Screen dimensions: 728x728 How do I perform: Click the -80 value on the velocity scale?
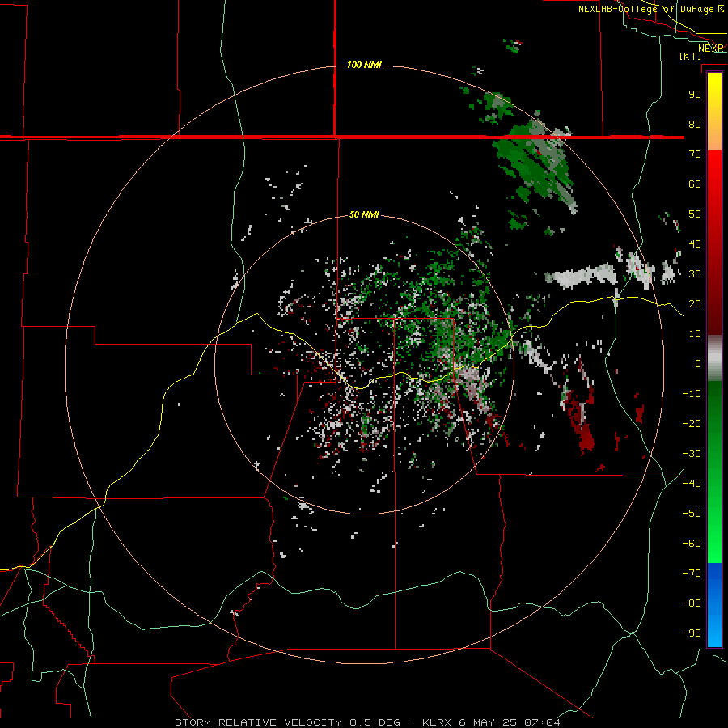pyautogui.click(x=692, y=603)
